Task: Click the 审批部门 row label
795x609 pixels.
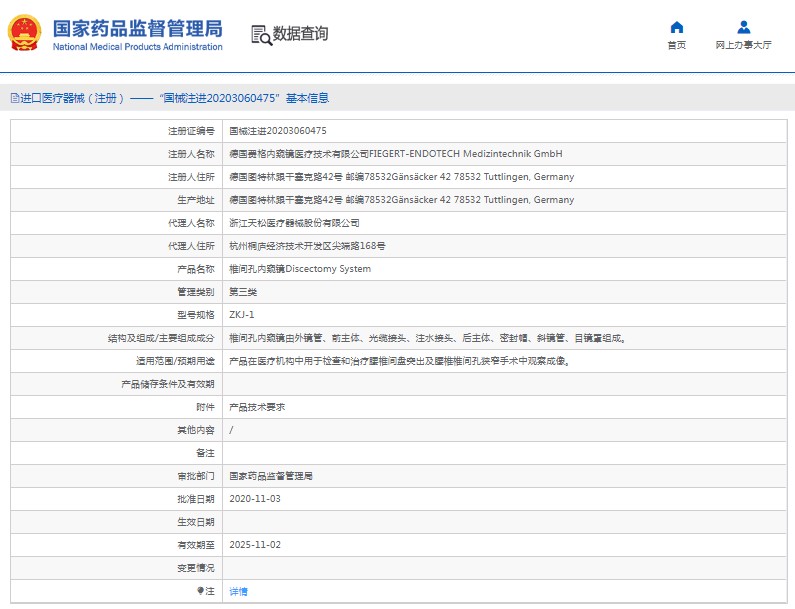Action: tap(196, 476)
